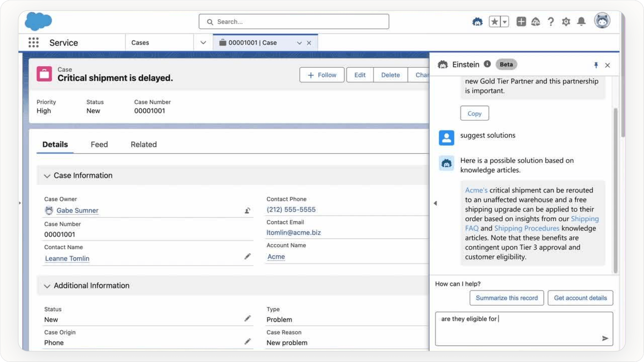Switch to the Related tab
The height and width of the screenshot is (362, 644).
tap(143, 144)
